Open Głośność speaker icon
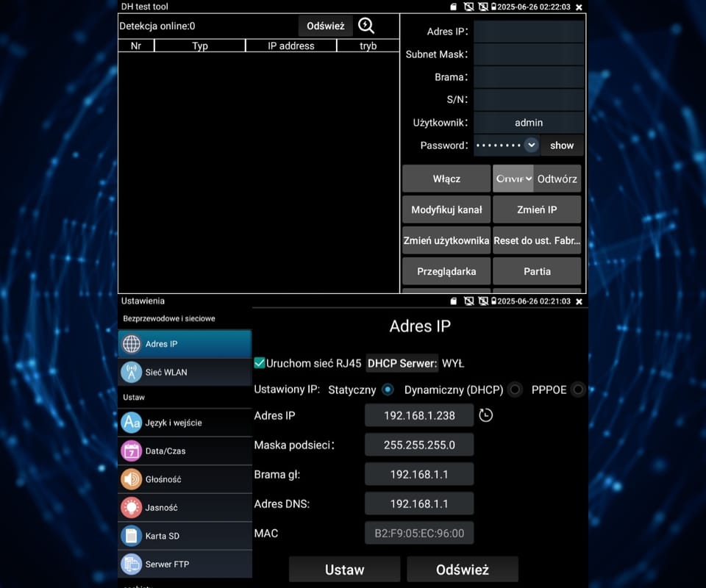The image size is (706, 588). (x=132, y=479)
